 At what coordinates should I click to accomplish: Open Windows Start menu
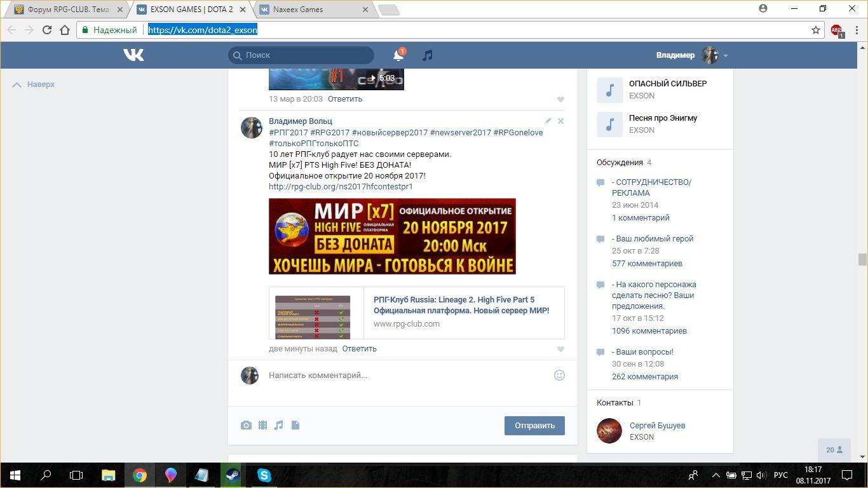pyautogui.click(x=15, y=475)
